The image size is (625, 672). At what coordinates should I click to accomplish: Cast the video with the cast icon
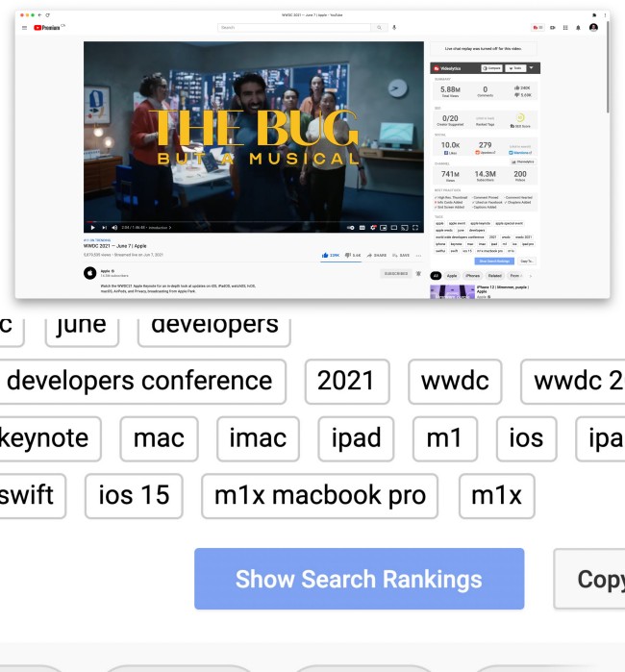(x=405, y=228)
